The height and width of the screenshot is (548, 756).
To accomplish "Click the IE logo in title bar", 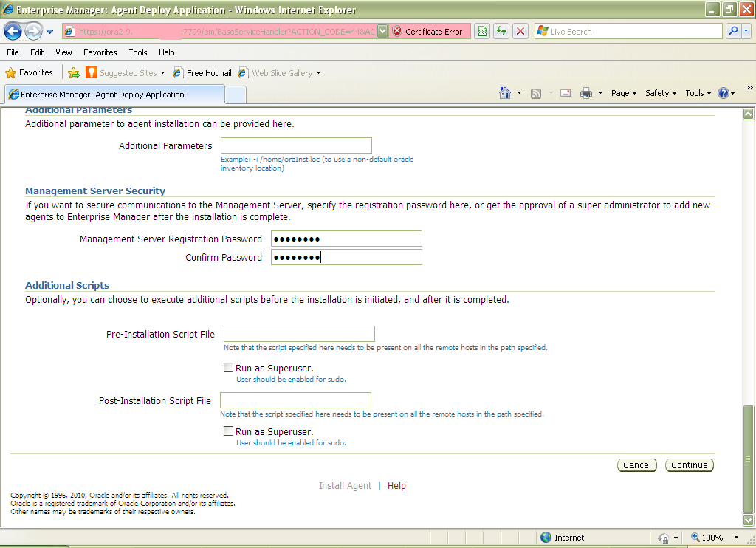I will pos(8,9).
